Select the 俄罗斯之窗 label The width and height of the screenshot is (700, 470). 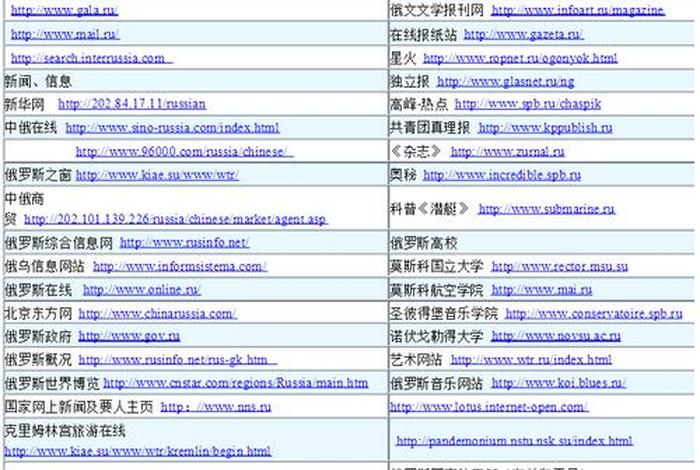[x=38, y=175]
